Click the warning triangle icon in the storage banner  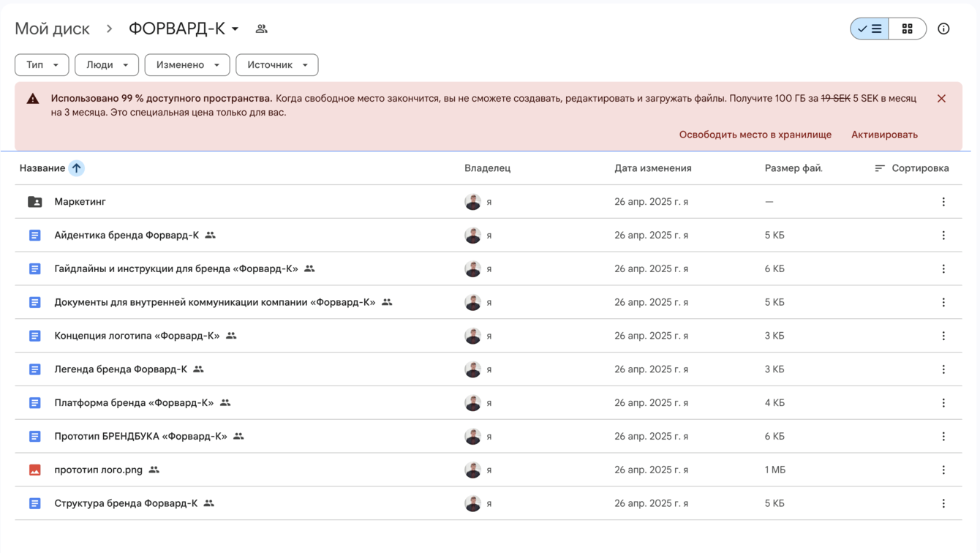click(33, 99)
